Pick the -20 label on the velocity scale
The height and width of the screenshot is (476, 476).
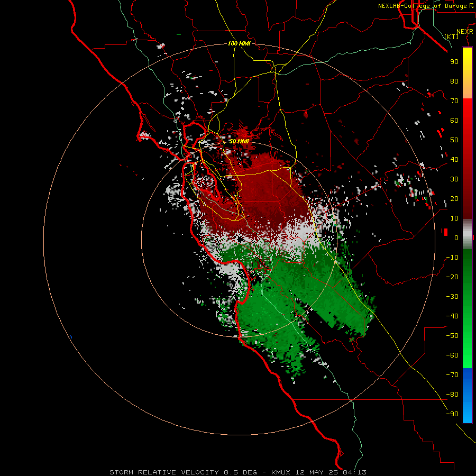tap(452, 277)
